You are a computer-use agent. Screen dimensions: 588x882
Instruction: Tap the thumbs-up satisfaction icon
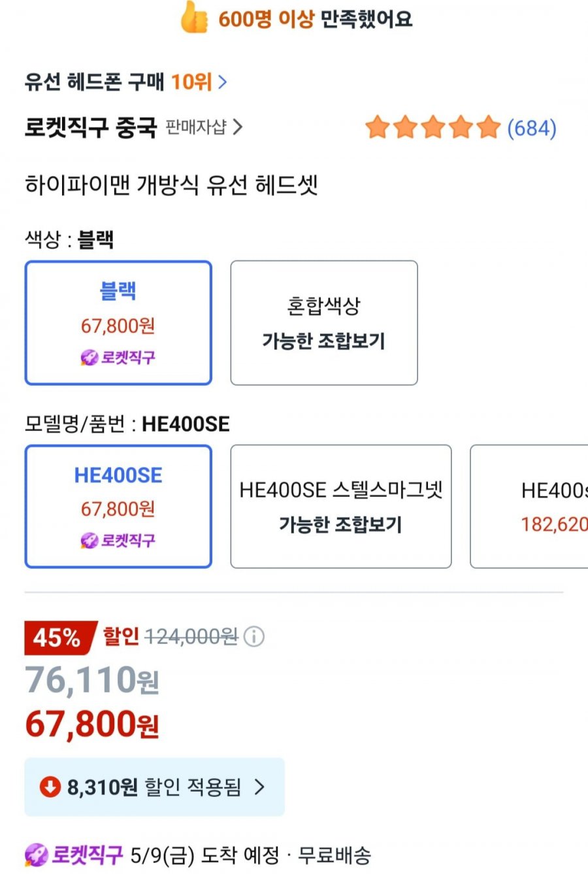(x=195, y=17)
